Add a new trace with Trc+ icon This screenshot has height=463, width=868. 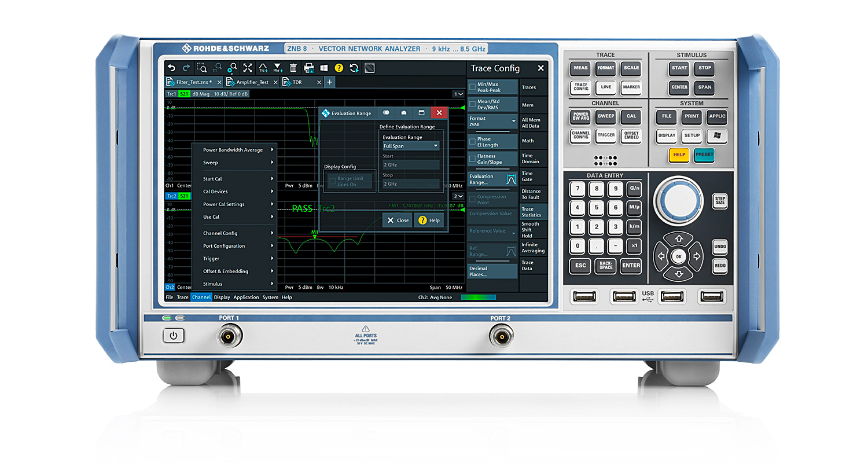(x=263, y=68)
